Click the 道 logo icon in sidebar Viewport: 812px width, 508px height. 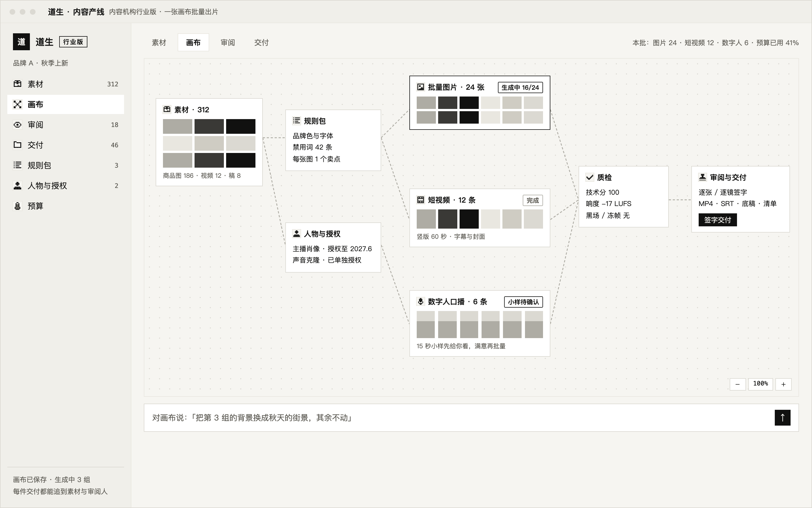point(21,42)
